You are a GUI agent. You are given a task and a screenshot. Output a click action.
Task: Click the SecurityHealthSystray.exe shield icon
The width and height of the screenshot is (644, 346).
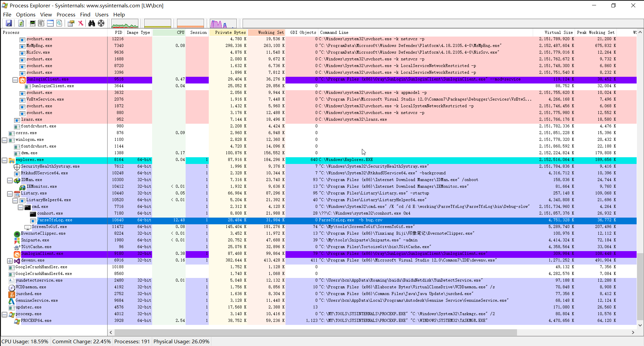point(17,167)
